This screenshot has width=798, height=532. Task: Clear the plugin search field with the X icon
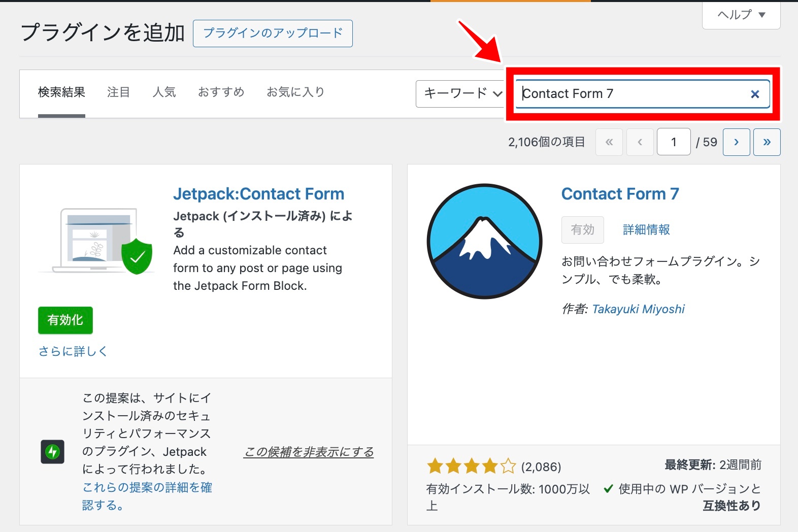click(755, 94)
